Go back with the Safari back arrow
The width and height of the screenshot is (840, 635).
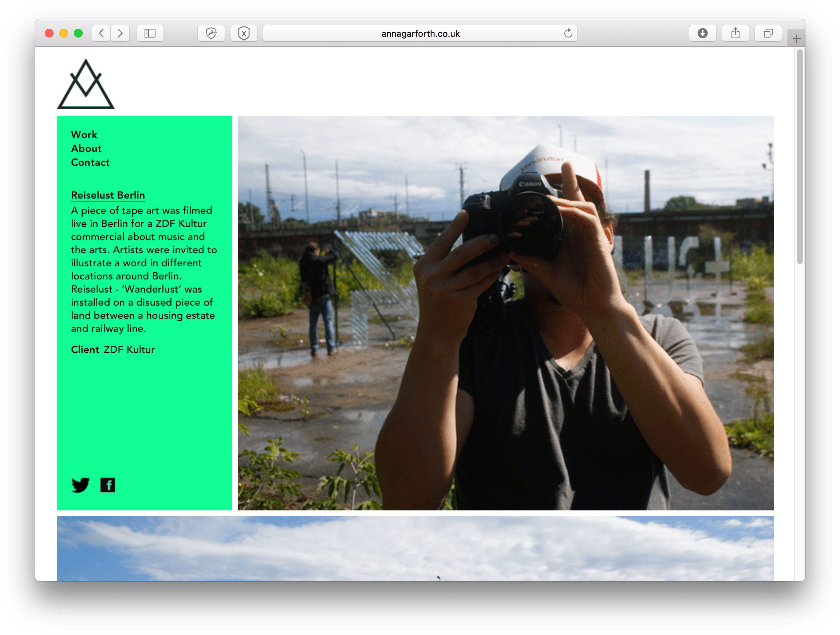coord(101,34)
